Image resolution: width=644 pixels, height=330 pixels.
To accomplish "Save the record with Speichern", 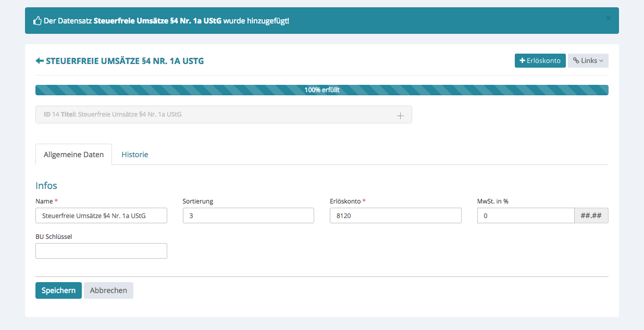I will (58, 290).
